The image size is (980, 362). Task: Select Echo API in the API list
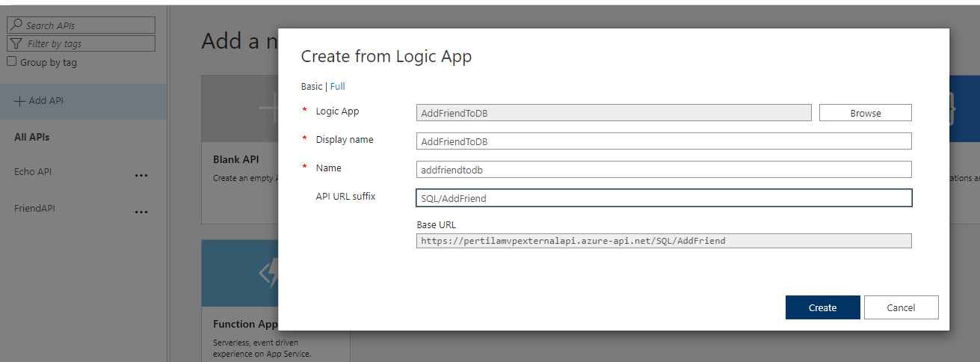point(33,172)
